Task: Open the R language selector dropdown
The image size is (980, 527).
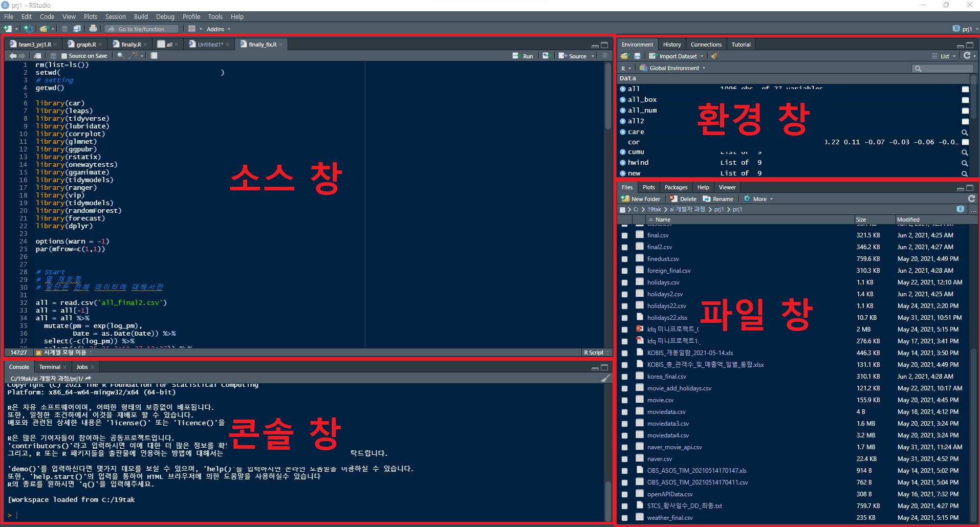Action: (626, 68)
